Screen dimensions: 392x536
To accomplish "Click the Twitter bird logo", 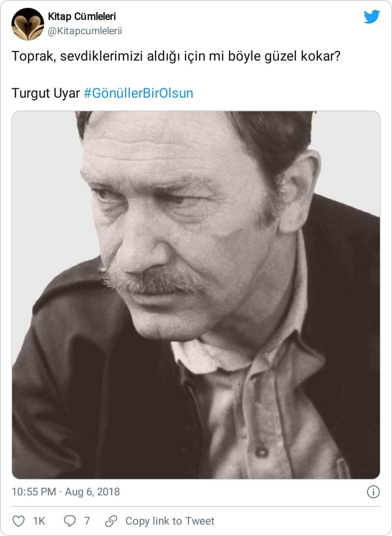I will tap(371, 17).
